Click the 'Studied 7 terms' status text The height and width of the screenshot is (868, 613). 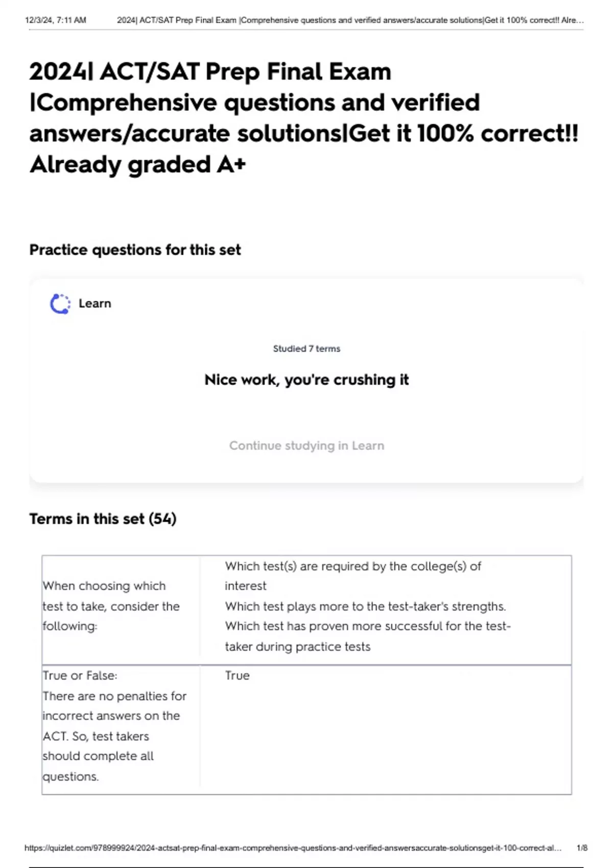click(306, 349)
